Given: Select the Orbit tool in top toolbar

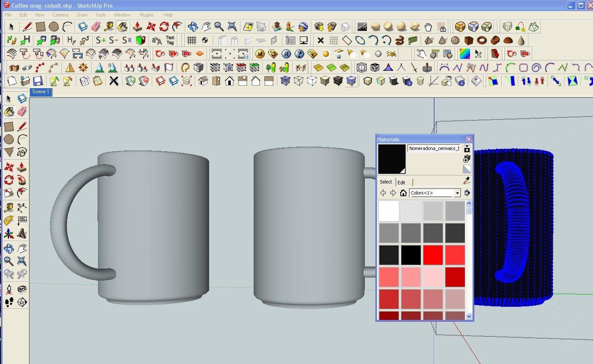Looking at the screenshot, I should (193, 27).
